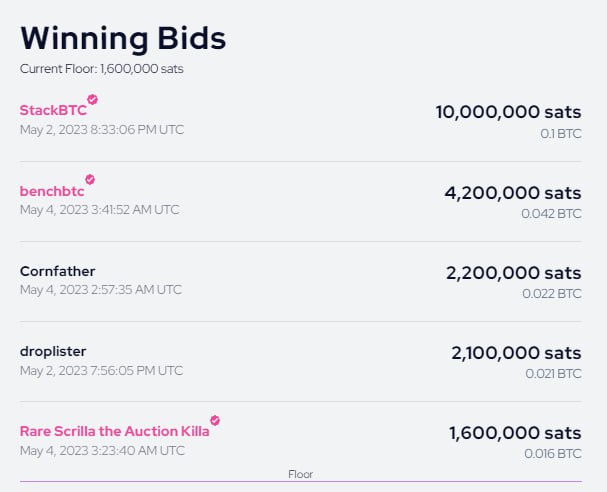The width and height of the screenshot is (607, 492).
Task: Click the 1,600,000 sats bid amount
Action: 515,433
